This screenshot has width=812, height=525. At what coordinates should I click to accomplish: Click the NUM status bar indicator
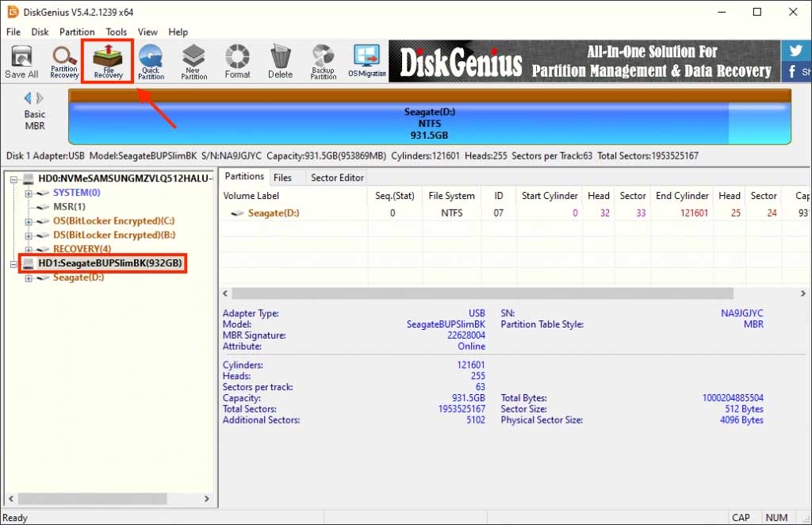click(x=776, y=517)
